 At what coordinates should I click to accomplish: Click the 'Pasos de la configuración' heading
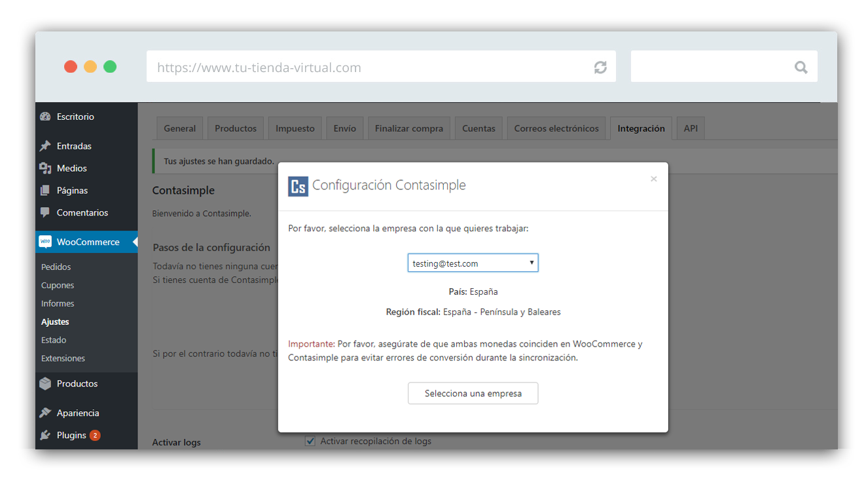pos(211,248)
